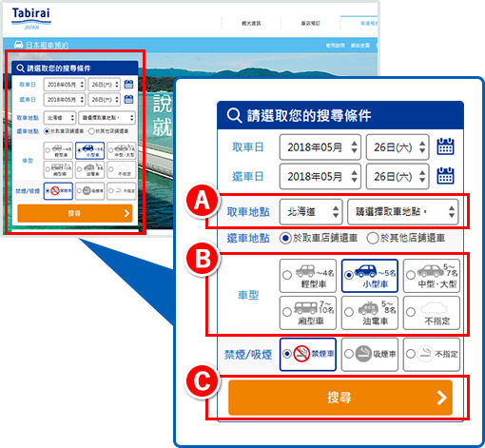The height and width of the screenshot is (448, 485).
Task: Click the orange 搜尋 button in small background form
Action: click(75, 213)
